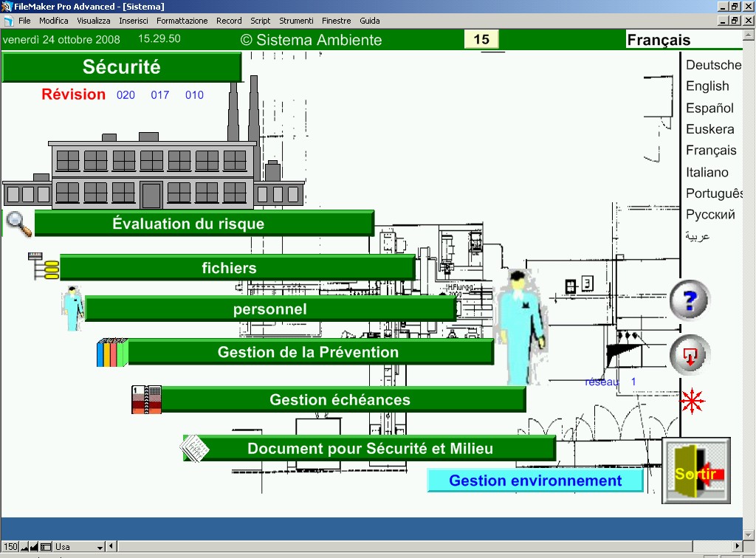Click the colored binders icon beside Gestion de la Prévention

pos(112,353)
